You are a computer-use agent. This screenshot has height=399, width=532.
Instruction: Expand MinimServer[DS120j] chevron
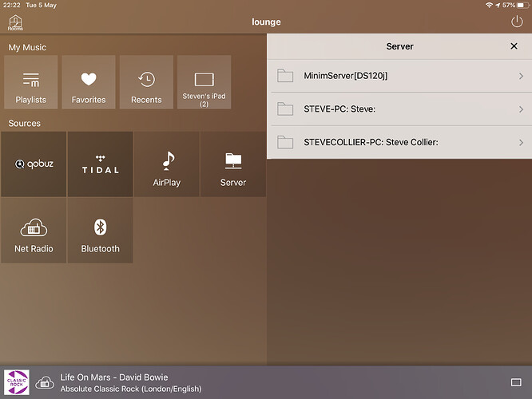[x=521, y=76]
